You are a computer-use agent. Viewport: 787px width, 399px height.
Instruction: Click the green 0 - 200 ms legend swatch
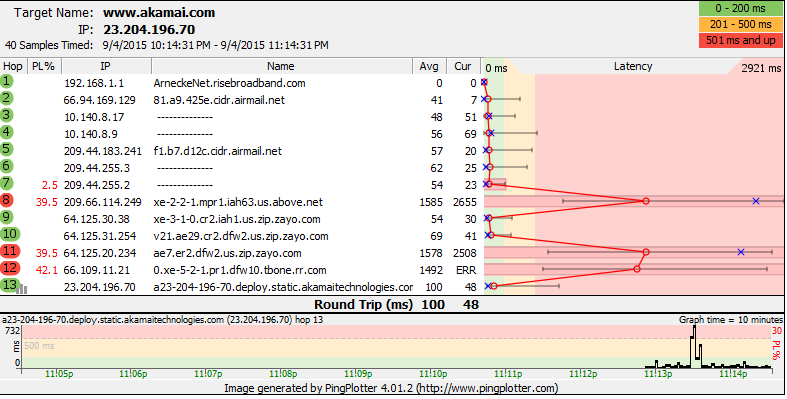740,9
